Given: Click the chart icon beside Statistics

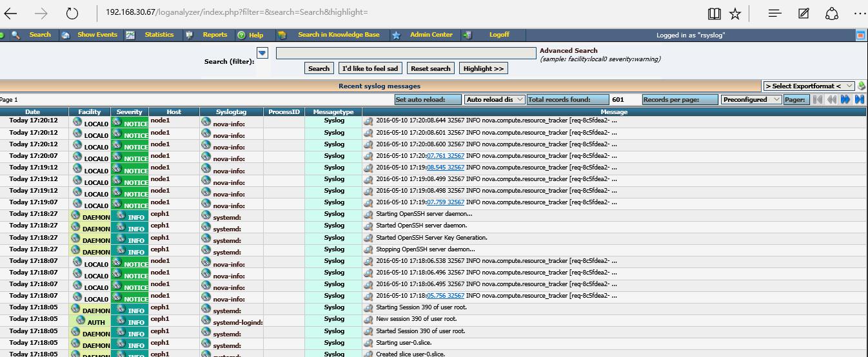Looking at the screenshot, I should (130, 35).
